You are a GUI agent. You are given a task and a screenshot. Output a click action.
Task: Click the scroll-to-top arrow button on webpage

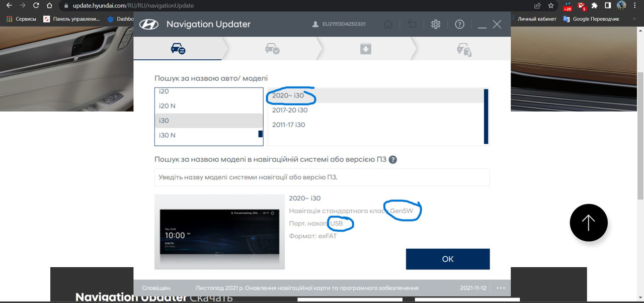(589, 223)
